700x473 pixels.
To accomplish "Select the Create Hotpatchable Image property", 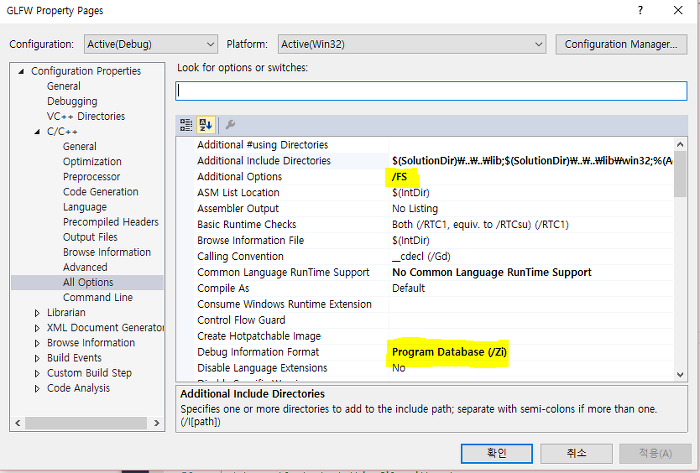I will (x=259, y=336).
